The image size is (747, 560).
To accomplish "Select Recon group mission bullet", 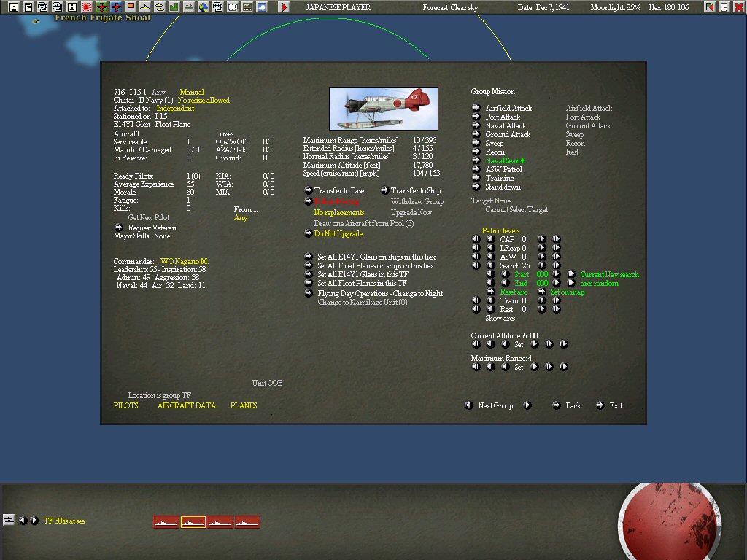I will click(x=476, y=152).
